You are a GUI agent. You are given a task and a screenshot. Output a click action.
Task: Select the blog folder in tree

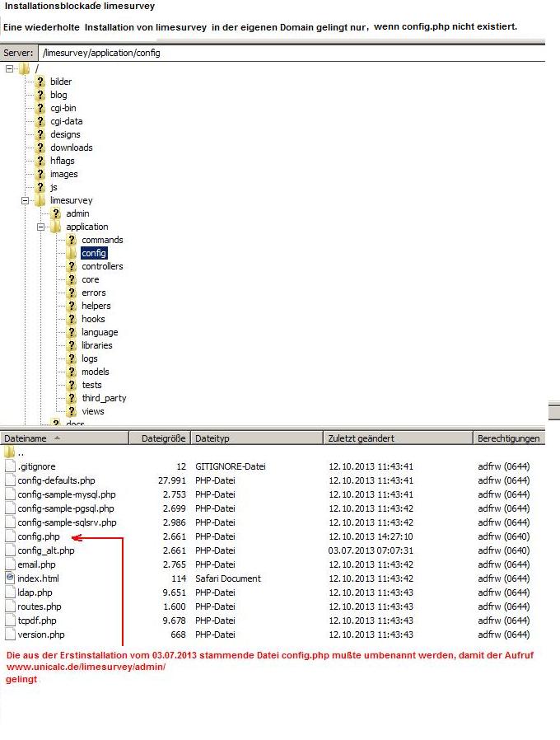click(58, 95)
